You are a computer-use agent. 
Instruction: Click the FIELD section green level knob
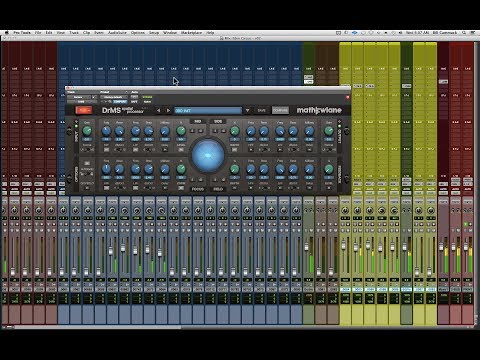[x=234, y=169]
